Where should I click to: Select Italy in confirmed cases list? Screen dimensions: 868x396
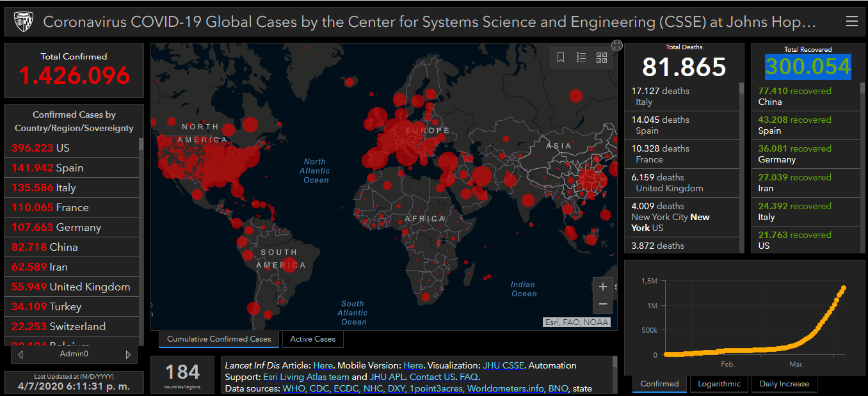click(72, 187)
